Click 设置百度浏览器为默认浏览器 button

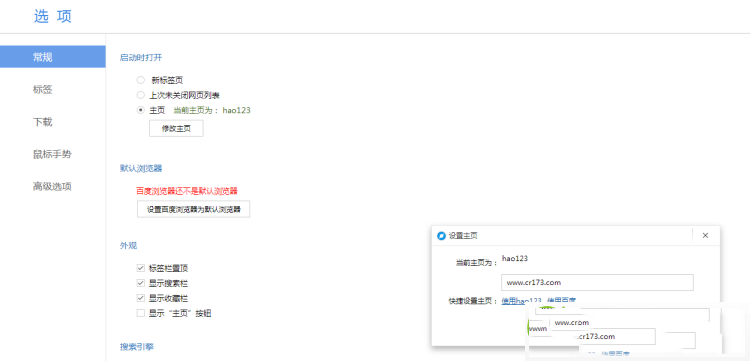click(193, 209)
